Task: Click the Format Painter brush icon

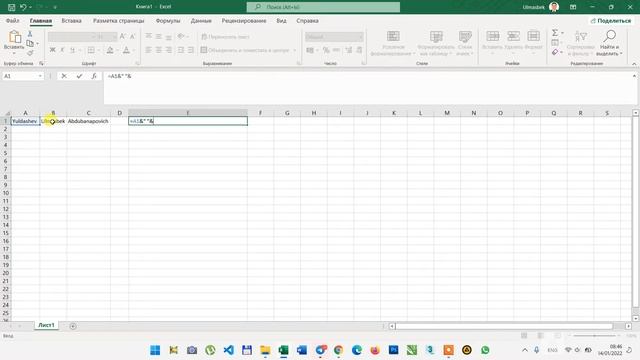Action: point(30,53)
